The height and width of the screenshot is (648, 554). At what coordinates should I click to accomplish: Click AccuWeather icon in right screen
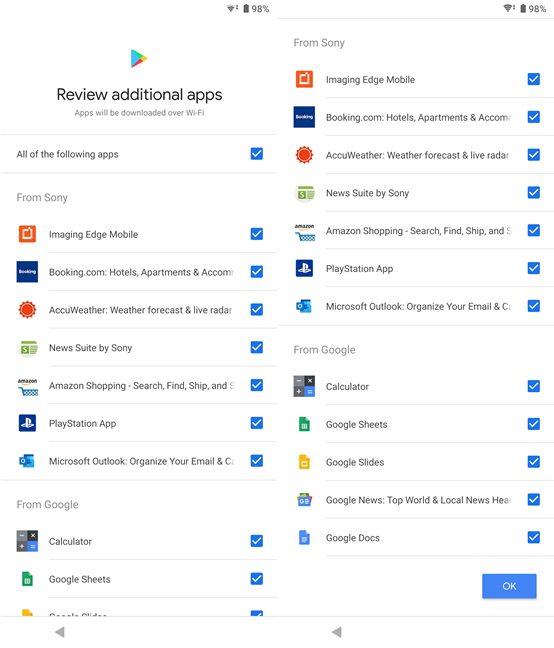(304, 155)
